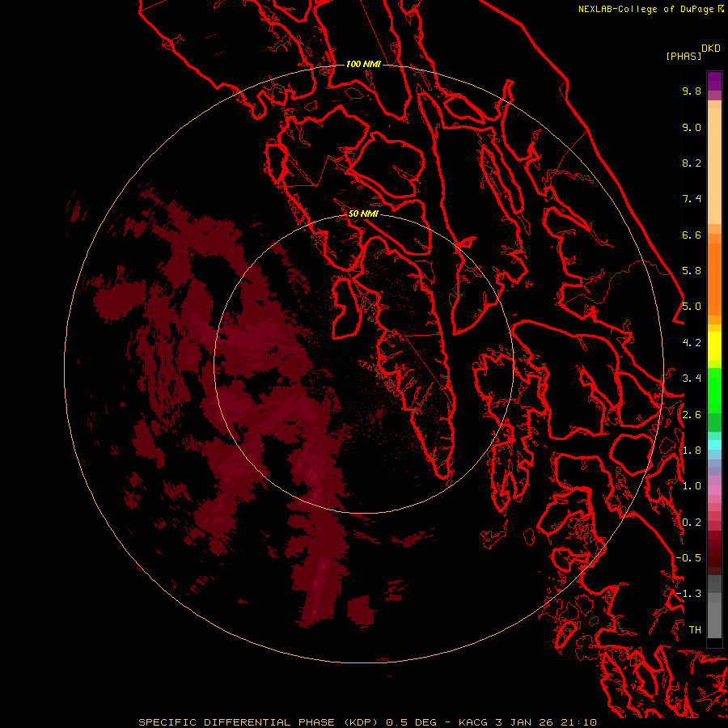Click the DKD units label above color scale
The height and width of the screenshot is (728, 728).
(x=711, y=49)
